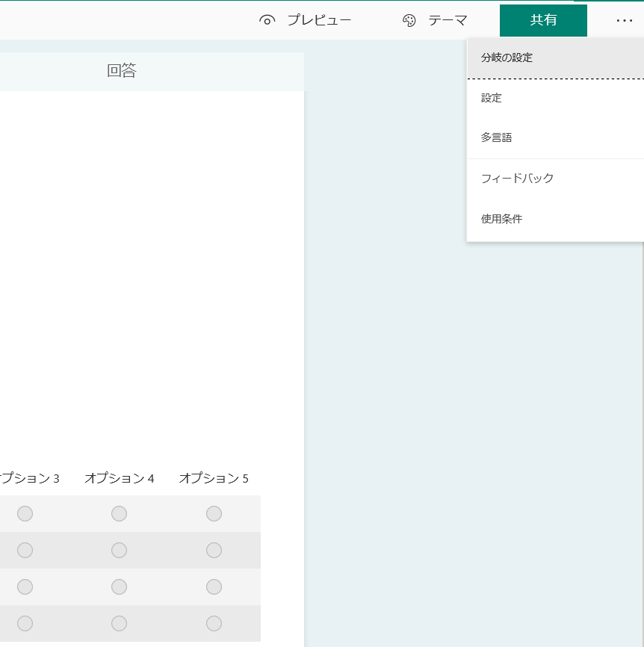Select オプション 5 radio in fourth row
The height and width of the screenshot is (647, 644).
[214, 624]
